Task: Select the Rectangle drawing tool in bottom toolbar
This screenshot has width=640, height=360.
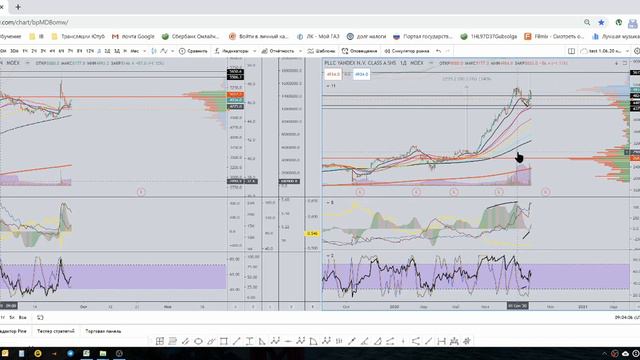Action: 223,341
